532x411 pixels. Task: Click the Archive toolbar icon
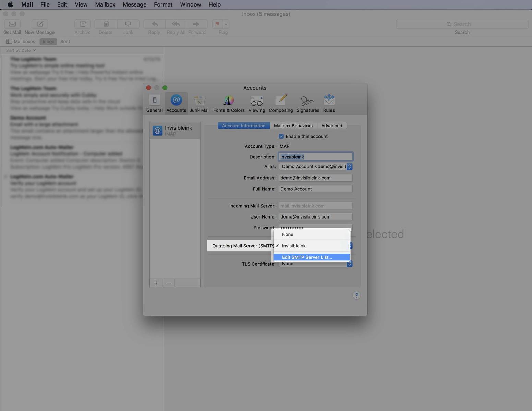83,24
